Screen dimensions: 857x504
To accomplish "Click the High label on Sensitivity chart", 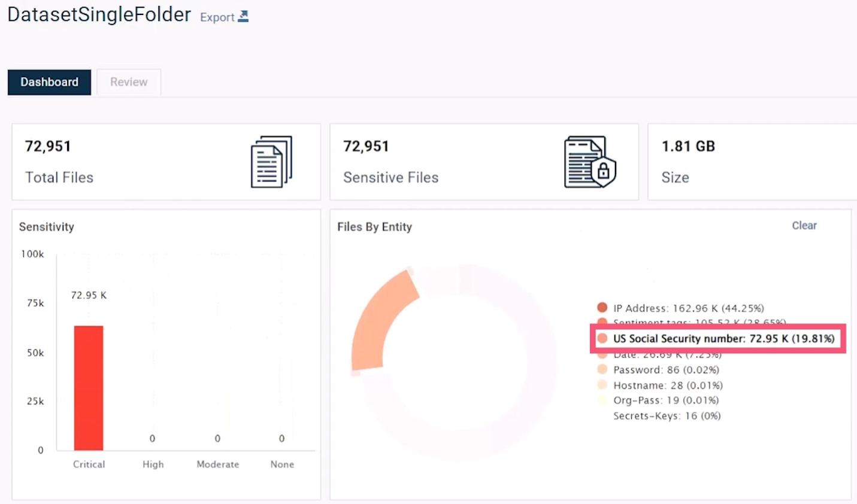I will point(153,464).
